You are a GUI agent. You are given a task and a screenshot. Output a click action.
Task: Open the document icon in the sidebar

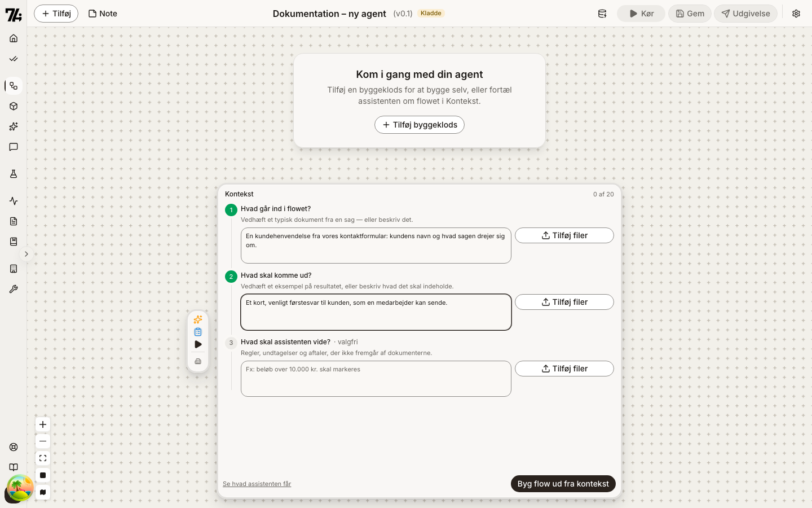click(x=14, y=221)
